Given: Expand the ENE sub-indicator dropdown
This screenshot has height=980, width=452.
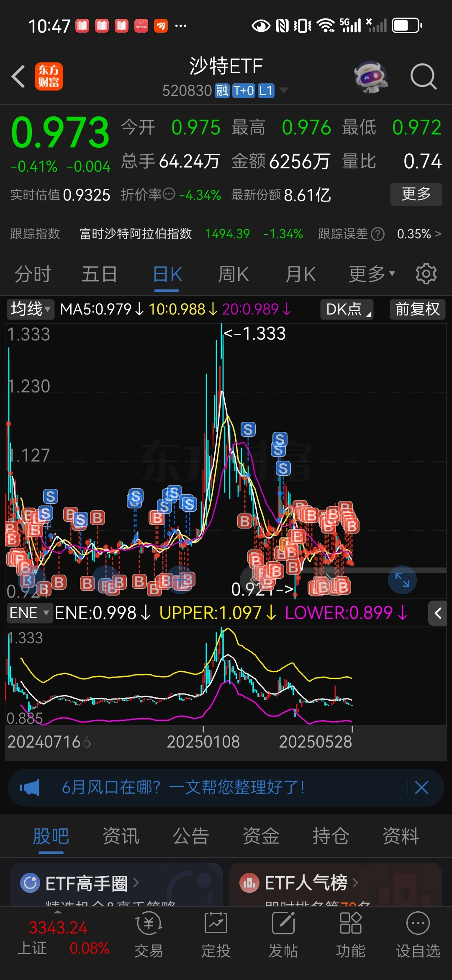Looking at the screenshot, I should 29,613.
